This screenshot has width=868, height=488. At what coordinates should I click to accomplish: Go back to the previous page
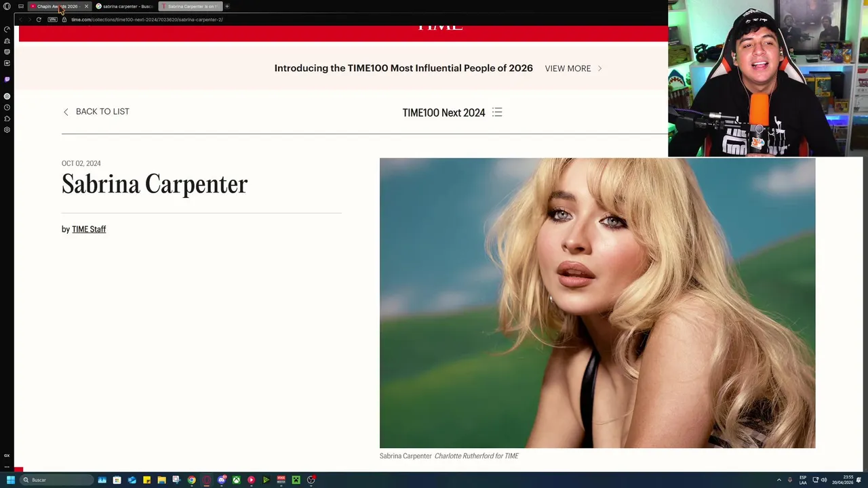coord(20,20)
